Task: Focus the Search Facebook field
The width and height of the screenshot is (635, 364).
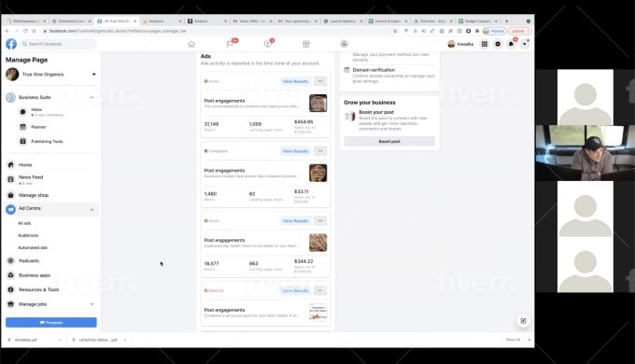Action: (58, 44)
